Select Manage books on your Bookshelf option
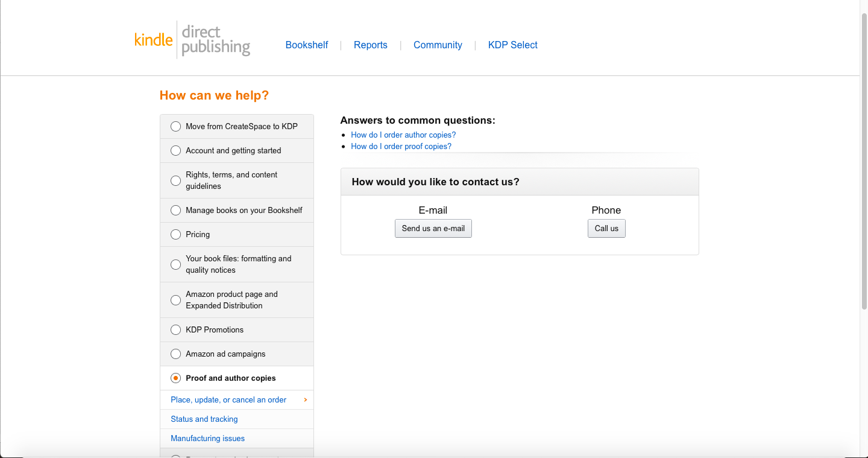Screen dimensions: 868x458 click(175, 210)
